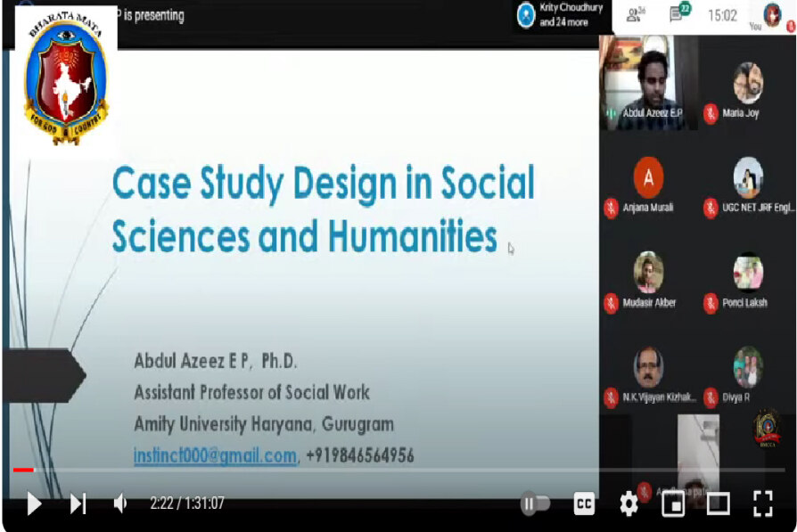797x532 pixels.
Task: Click the instinct000@gmail.com link
Action: tap(215, 455)
